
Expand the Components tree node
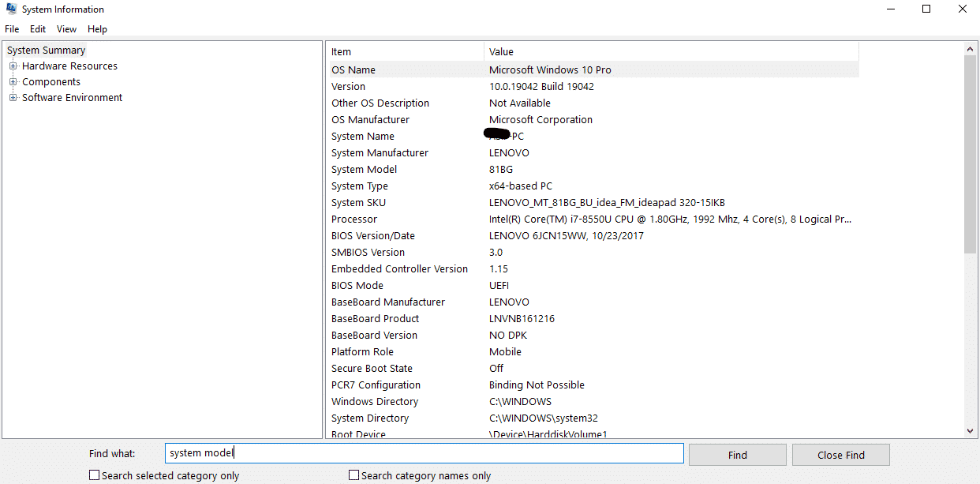[x=12, y=81]
